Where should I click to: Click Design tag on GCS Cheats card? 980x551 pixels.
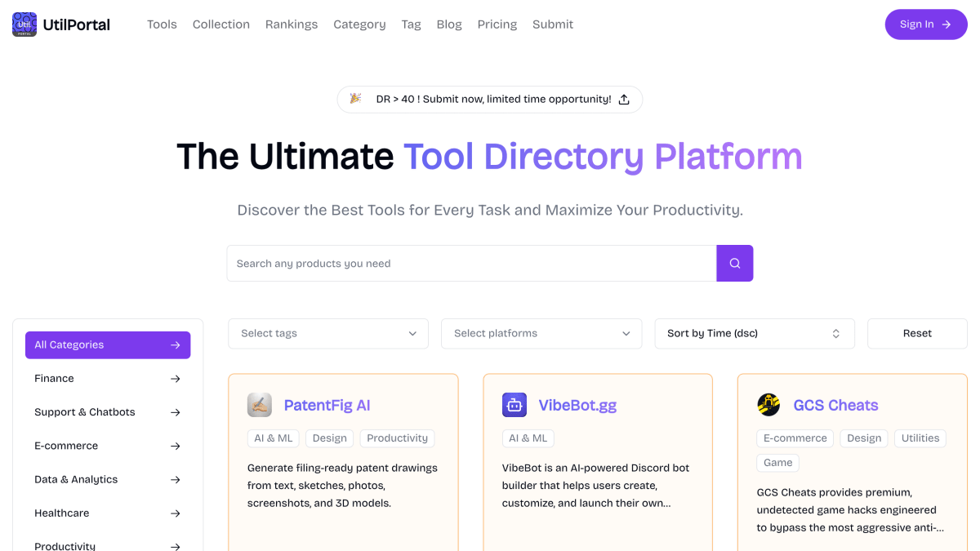pyautogui.click(x=864, y=438)
